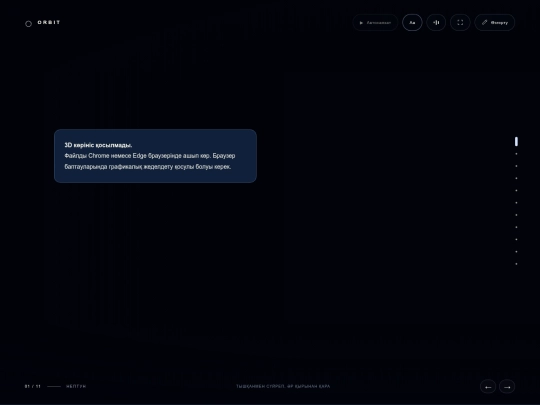Jump to the eleventh last slide dot

pos(516,264)
